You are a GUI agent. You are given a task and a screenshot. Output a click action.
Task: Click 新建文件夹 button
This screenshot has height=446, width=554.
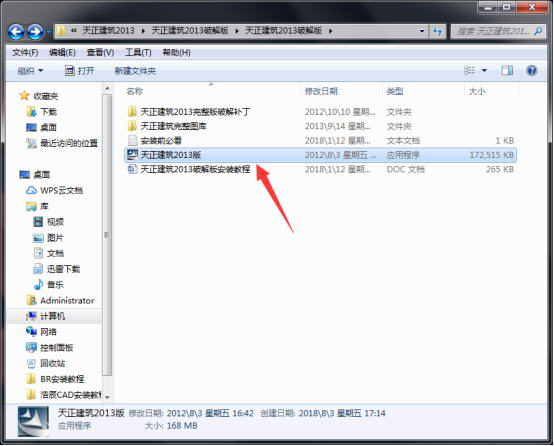point(135,71)
